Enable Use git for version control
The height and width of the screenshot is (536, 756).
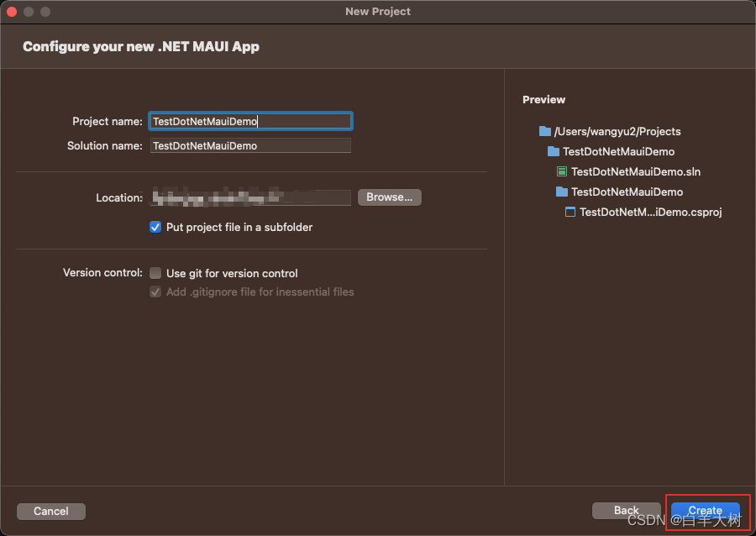(155, 273)
